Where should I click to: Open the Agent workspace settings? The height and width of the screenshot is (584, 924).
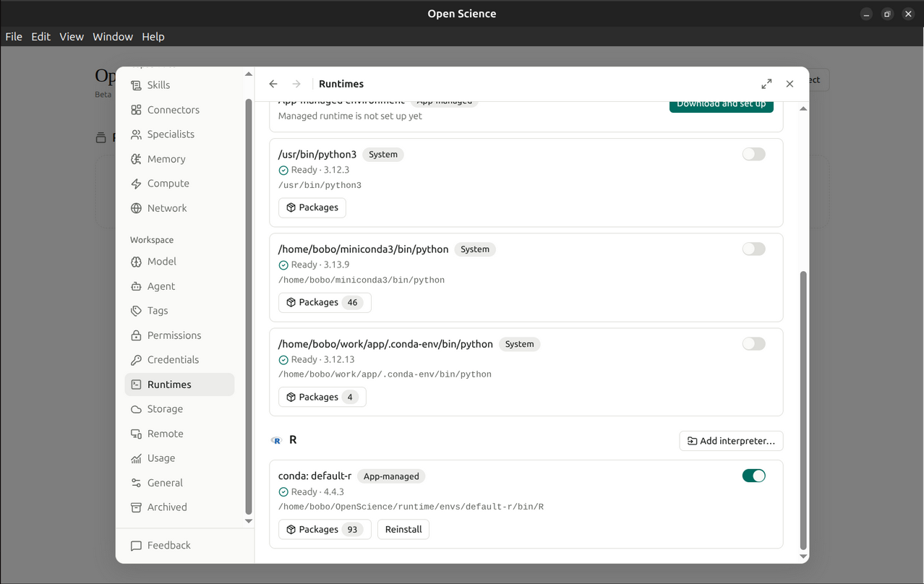point(179,286)
